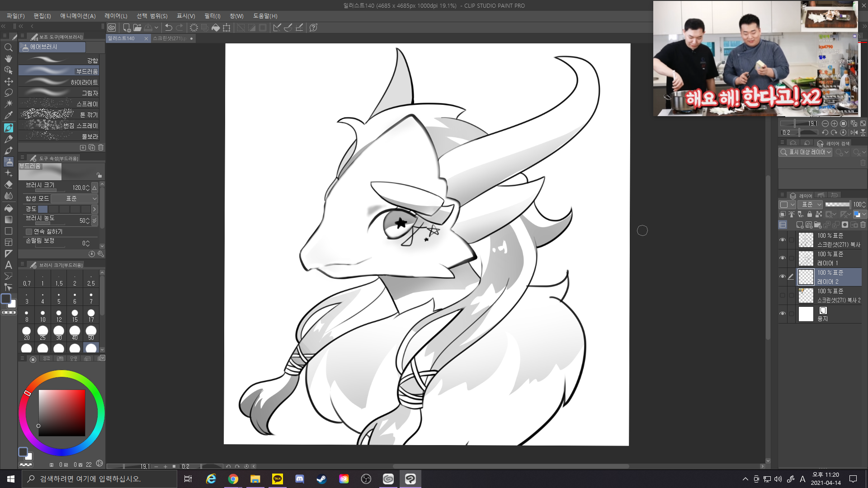
Task: Hide the 레이어 1 layer
Action: (783, 258)
